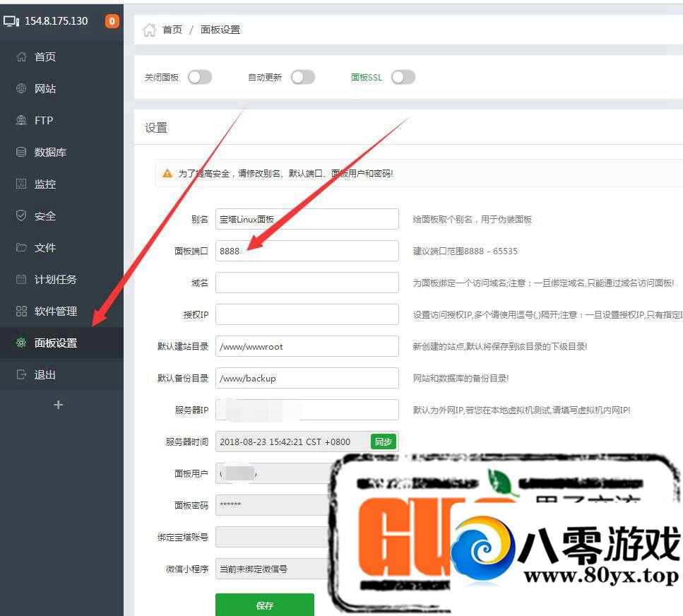Viewport: 683px width, 616px height.
Task: Click the gear icon next to 面板设置
Action: click(x=21, y=343)
